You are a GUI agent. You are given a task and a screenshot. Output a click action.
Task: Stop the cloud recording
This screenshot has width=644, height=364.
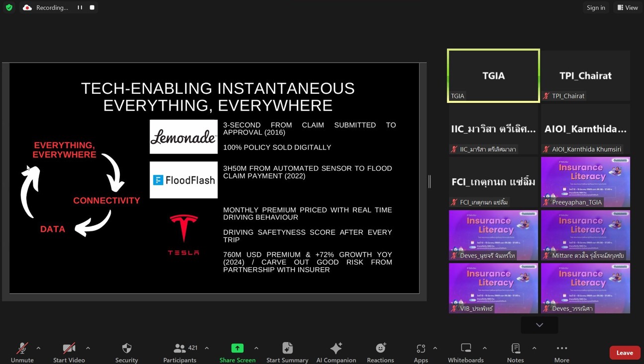tap(92, 7)
